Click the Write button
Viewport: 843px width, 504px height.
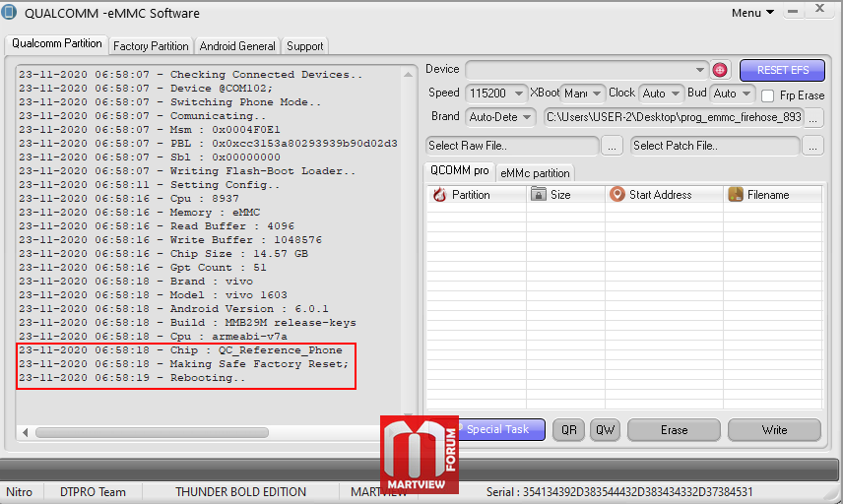[x=774, y=430]
